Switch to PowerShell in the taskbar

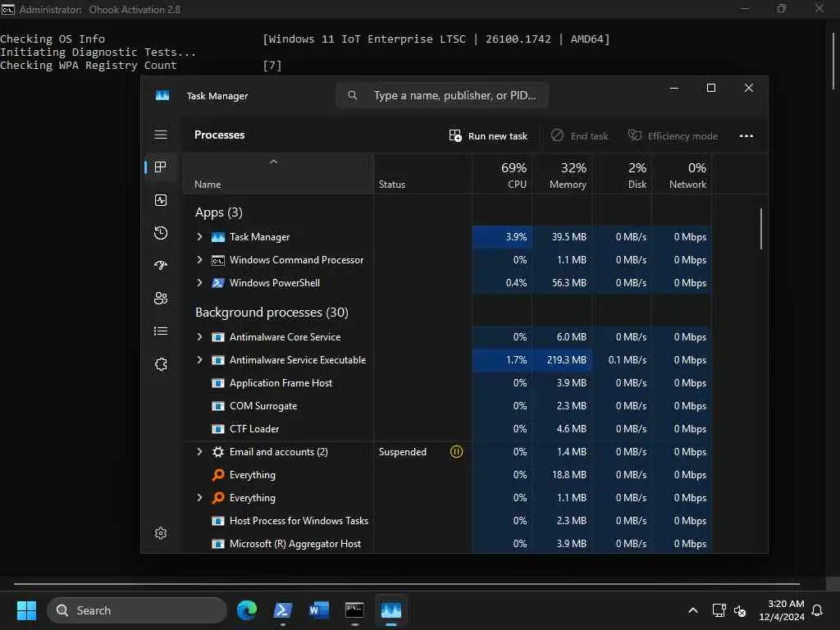[283, 610]
